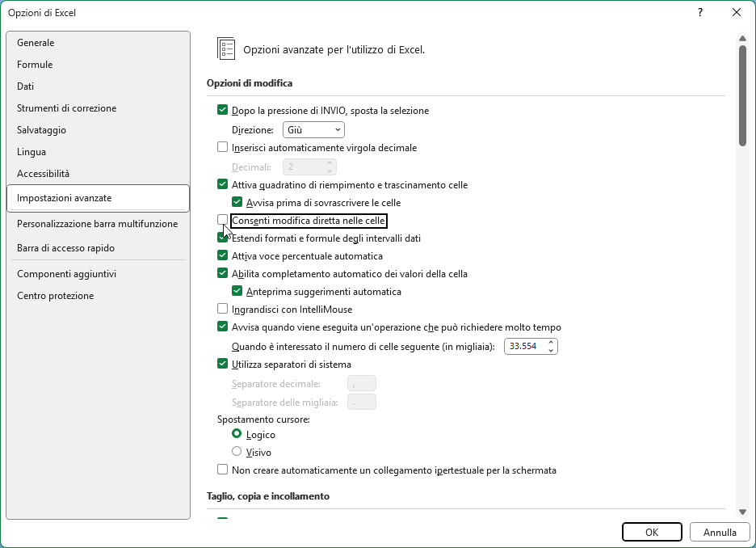This screenshot has height=548, width=756.
Task: Select Strumenti di correzione in sidebar
Action: tap(99, 108)
